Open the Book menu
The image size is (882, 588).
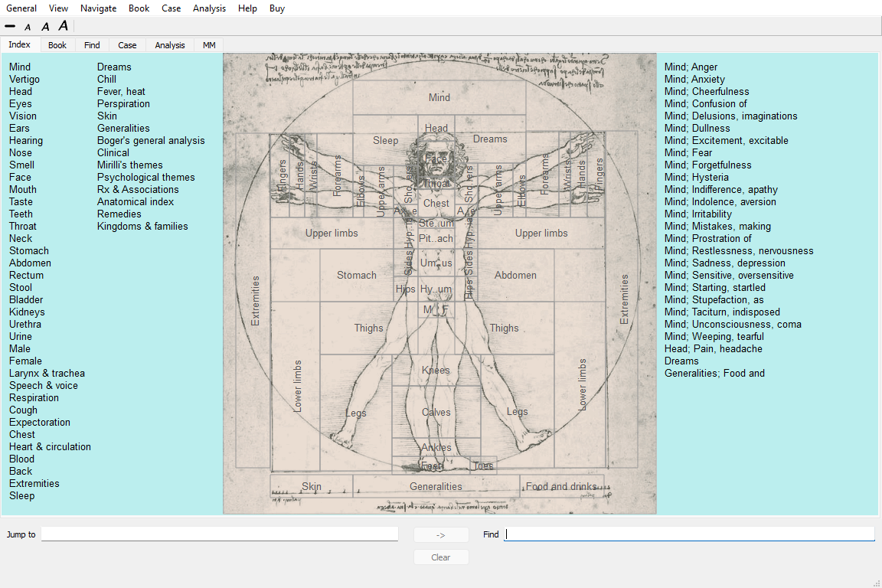pos(139,8)
